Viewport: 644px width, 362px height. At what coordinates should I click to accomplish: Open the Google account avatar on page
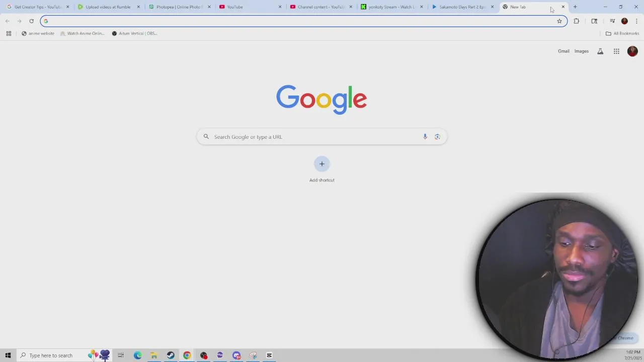coord(632,51)
